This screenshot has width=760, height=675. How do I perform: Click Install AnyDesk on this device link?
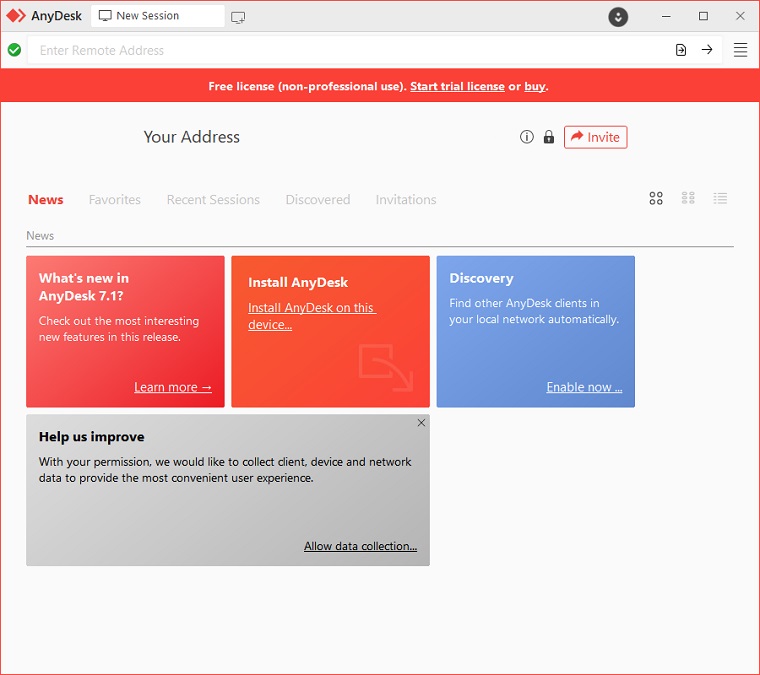coord(312,316)
